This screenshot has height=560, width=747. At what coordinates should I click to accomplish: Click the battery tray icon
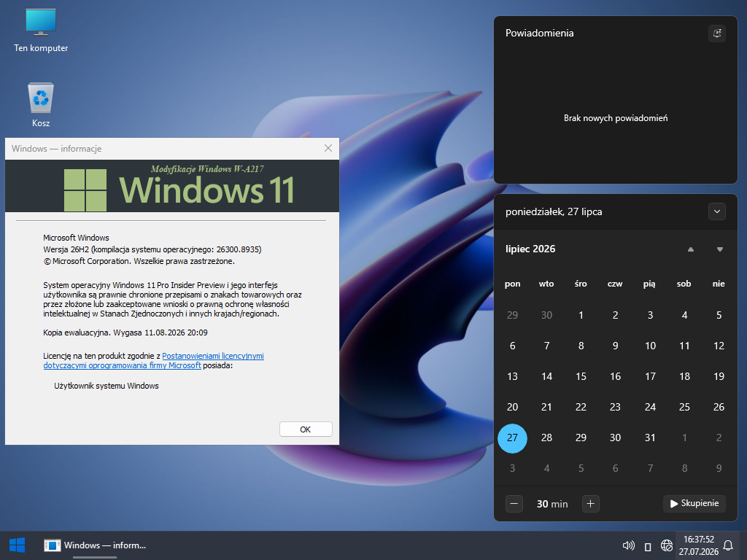coord(648,546)
